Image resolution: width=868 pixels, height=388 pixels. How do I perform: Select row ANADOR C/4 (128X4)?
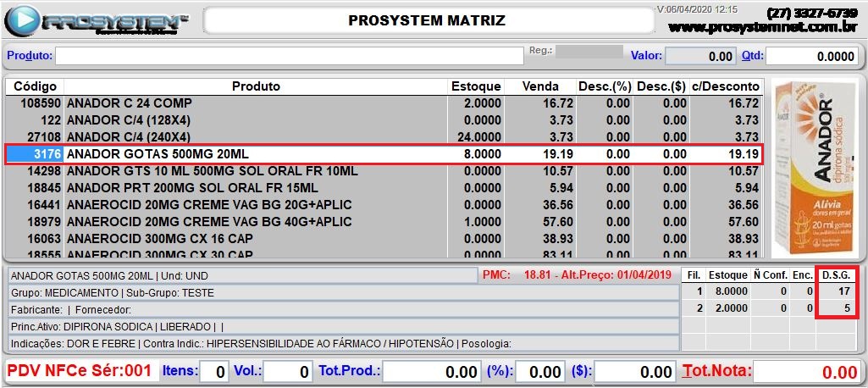click(383, 120)
